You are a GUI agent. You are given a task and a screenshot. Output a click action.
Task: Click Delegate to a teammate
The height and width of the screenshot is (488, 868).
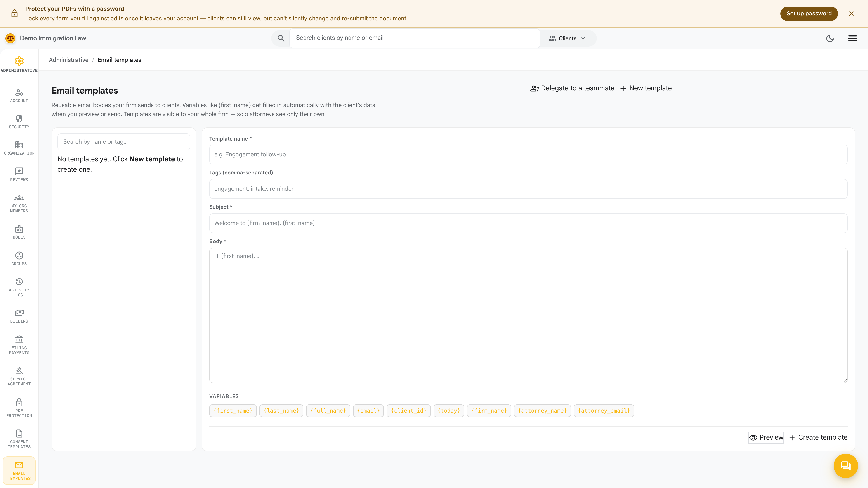(572, 88)
